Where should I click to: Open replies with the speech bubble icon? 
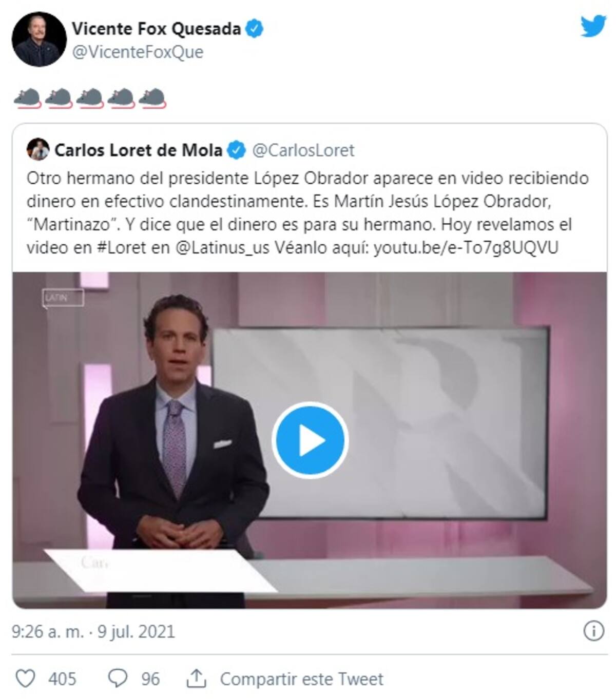pyautogui.click(x=118, y=678)
